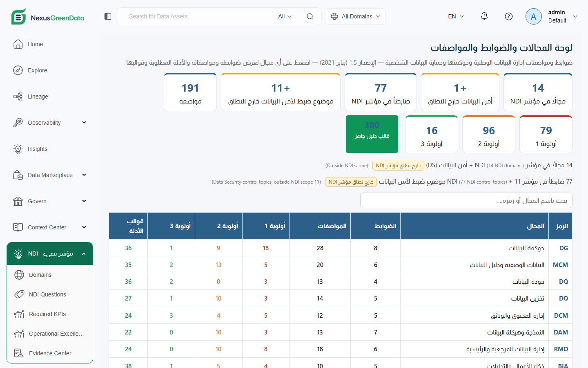Open the EN language dropdown

[456, 16]
